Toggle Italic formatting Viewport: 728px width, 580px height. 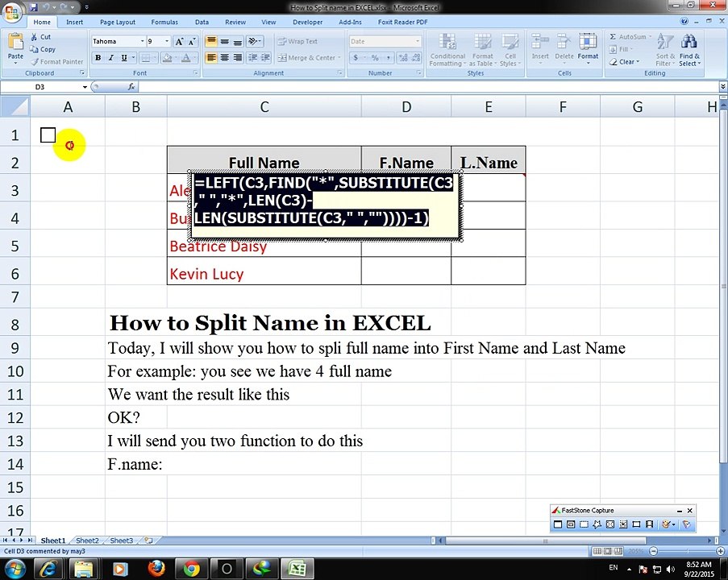click(x=111, y=57)
